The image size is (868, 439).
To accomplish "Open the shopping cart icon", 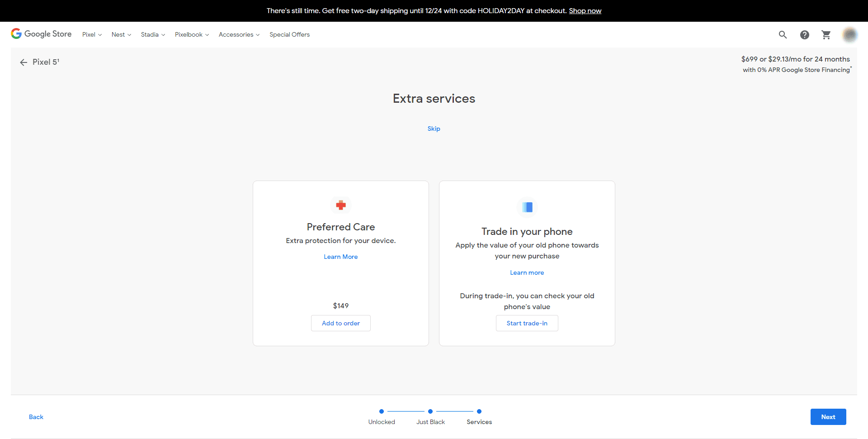I will click(x=826, y=34).
